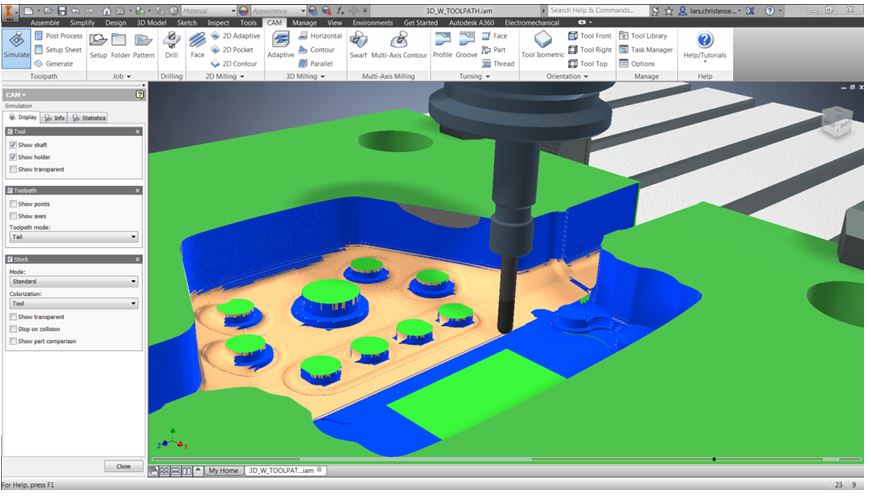
Task: Choose turning Groove operation
Action: (467, 46)
